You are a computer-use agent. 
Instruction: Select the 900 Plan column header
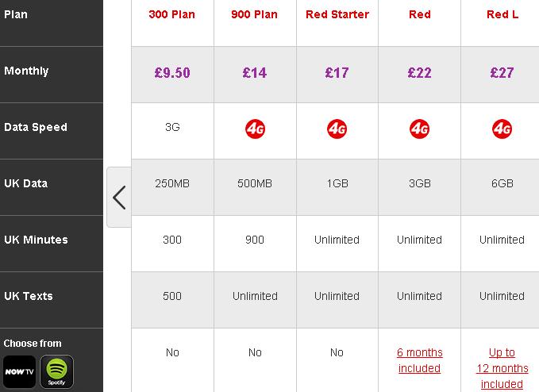click(254, 14)
